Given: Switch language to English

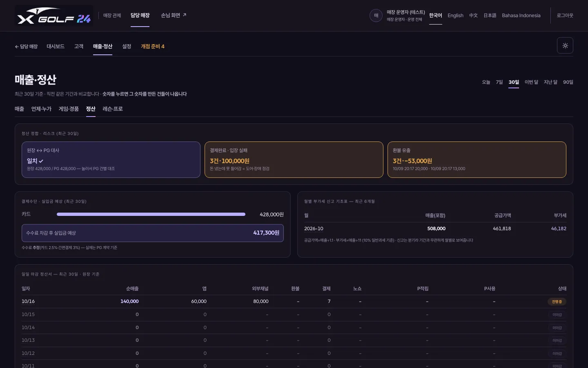Looking at the screenshot, I should pos(455,16).
